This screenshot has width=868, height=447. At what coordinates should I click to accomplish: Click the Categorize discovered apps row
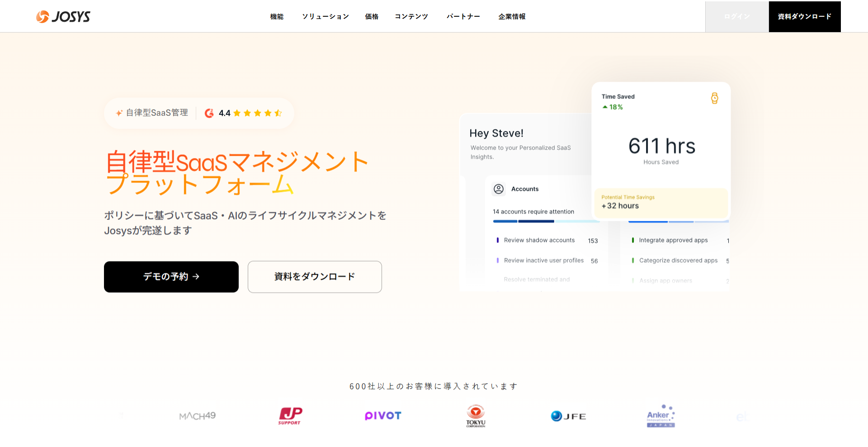point(680,261)
